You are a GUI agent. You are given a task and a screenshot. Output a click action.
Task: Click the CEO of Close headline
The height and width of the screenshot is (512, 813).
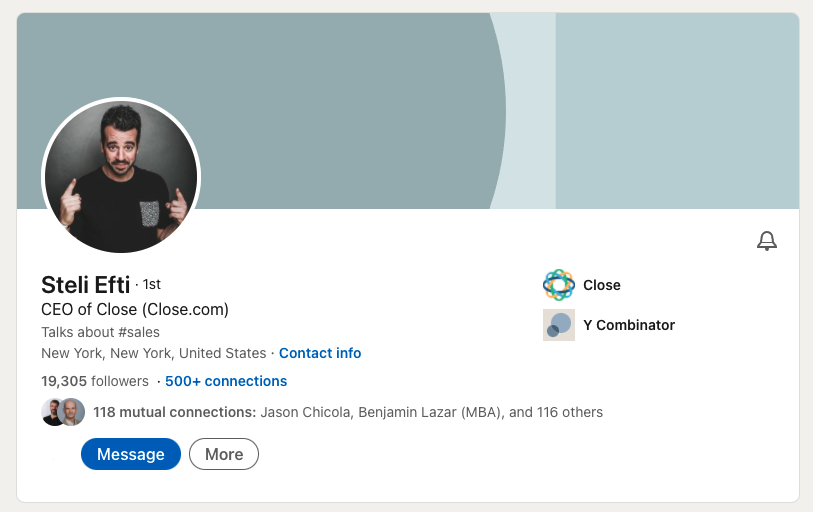point(135,310)
